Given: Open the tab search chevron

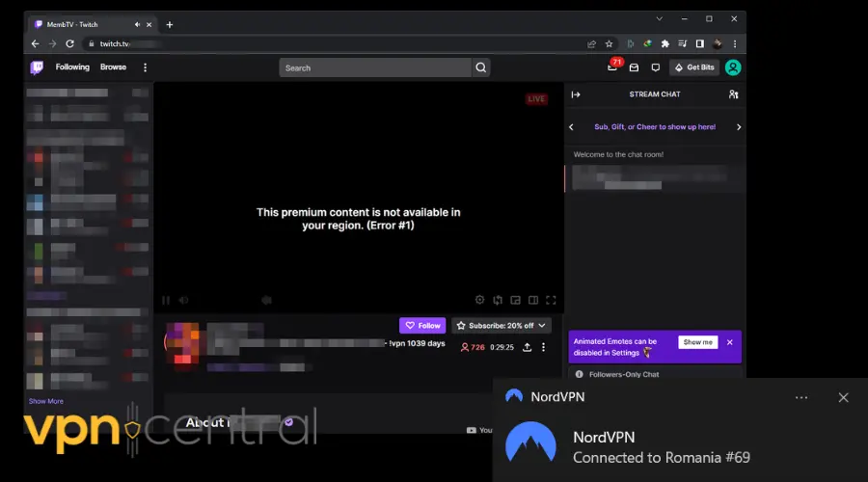Looking at the screenshot, I should pos(660,19).
